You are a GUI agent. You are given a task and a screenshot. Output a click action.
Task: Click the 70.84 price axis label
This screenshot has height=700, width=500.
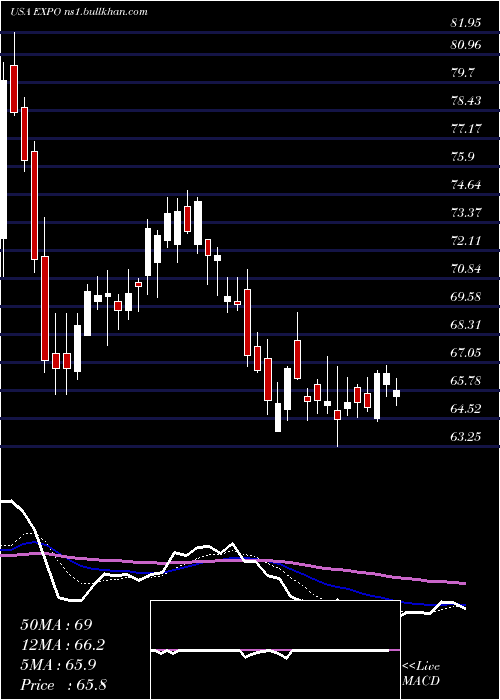(466, 269)
